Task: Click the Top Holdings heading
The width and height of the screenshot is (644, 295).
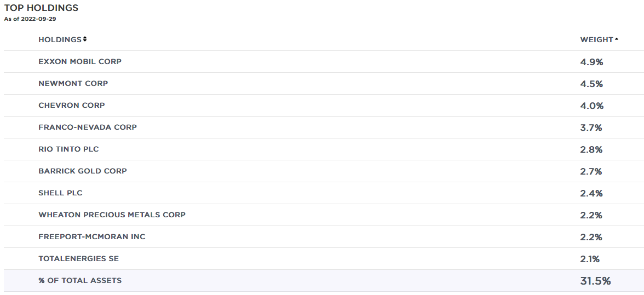Action: coord(41,8)
